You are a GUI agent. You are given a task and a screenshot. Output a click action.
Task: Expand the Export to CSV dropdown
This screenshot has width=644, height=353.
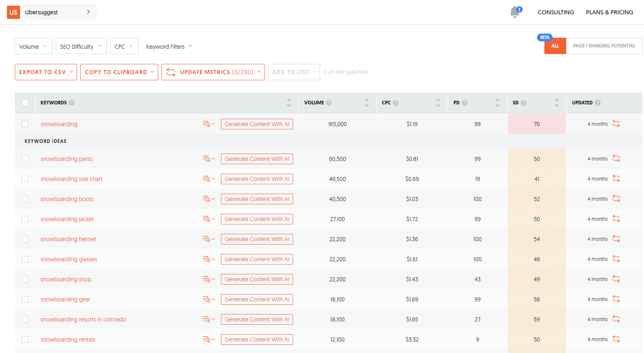tap(46, 72)
